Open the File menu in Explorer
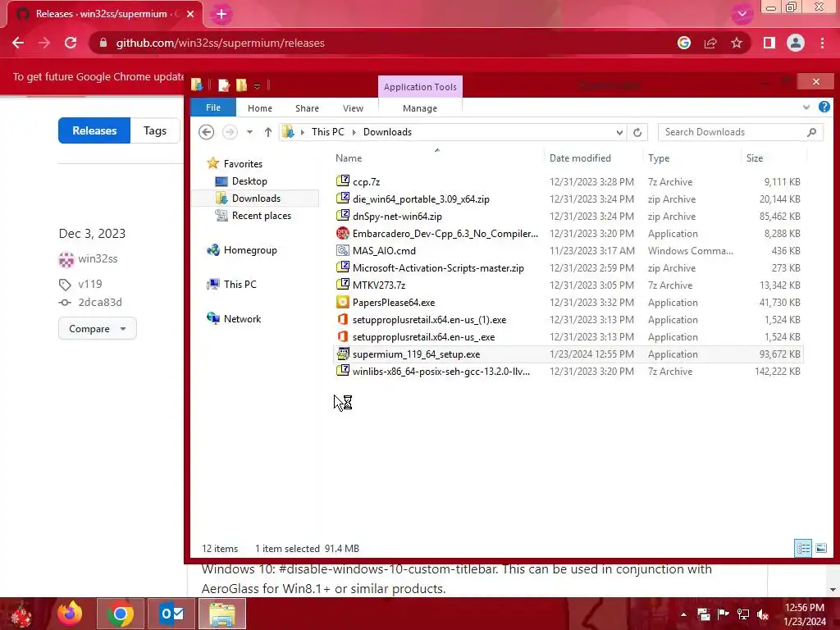The height and width of the screenshot is (630, 840). point(213,107)
